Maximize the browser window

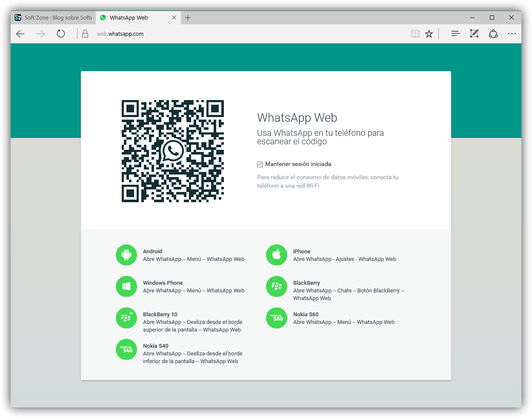point(492,17)
